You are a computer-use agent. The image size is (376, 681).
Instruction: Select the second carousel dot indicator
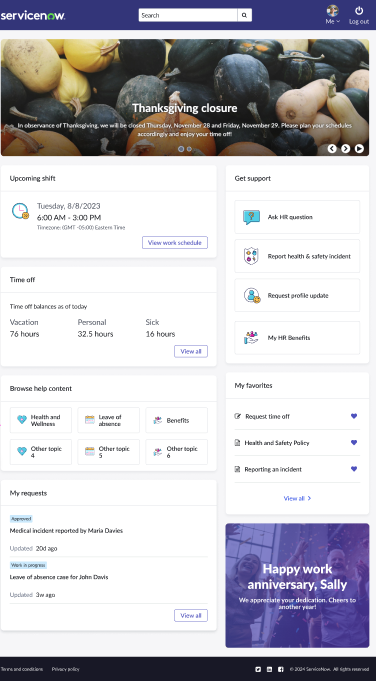click(x=189, y=149)
